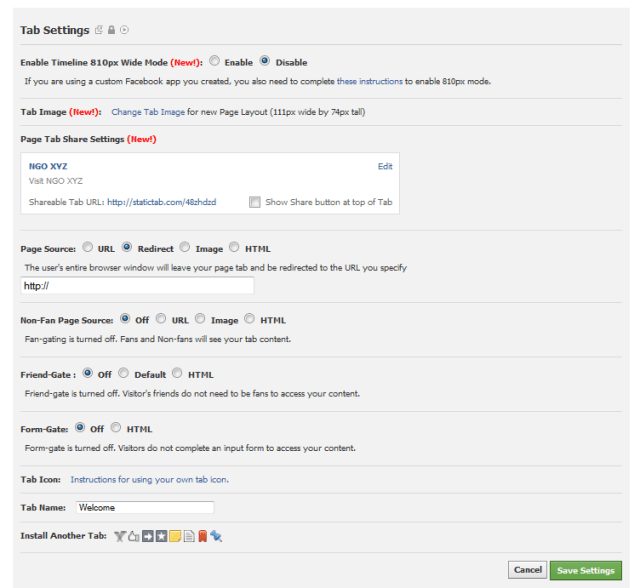Click the NGO XYZ share title link
This screenshot has height=588, width=640.
pyautogui.click(x=48, y=166)
